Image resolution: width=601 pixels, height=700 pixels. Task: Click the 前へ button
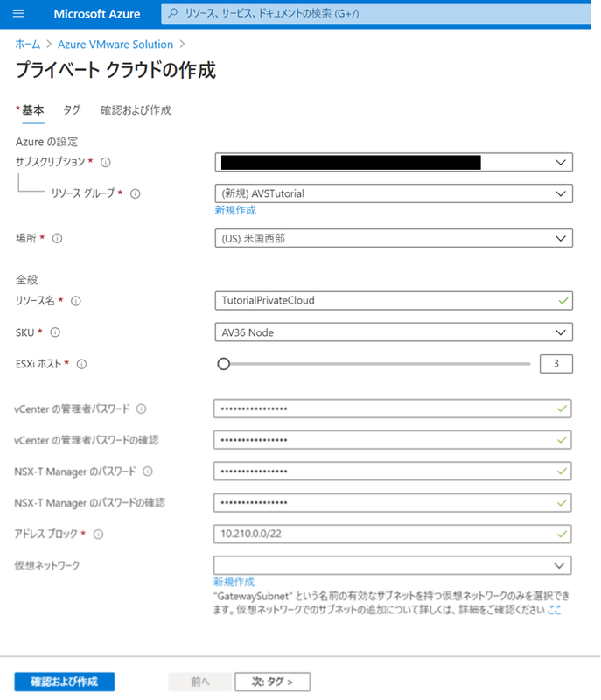click(x=199, y=682)
